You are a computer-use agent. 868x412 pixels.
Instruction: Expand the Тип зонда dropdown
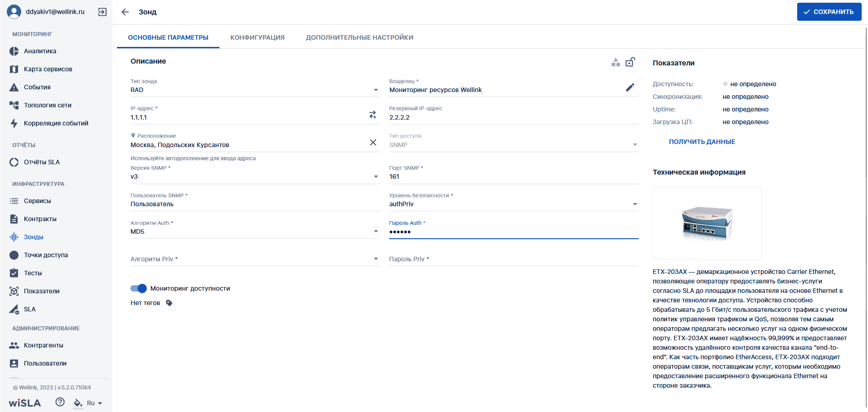pyautogui.click(x=255, y=90)
